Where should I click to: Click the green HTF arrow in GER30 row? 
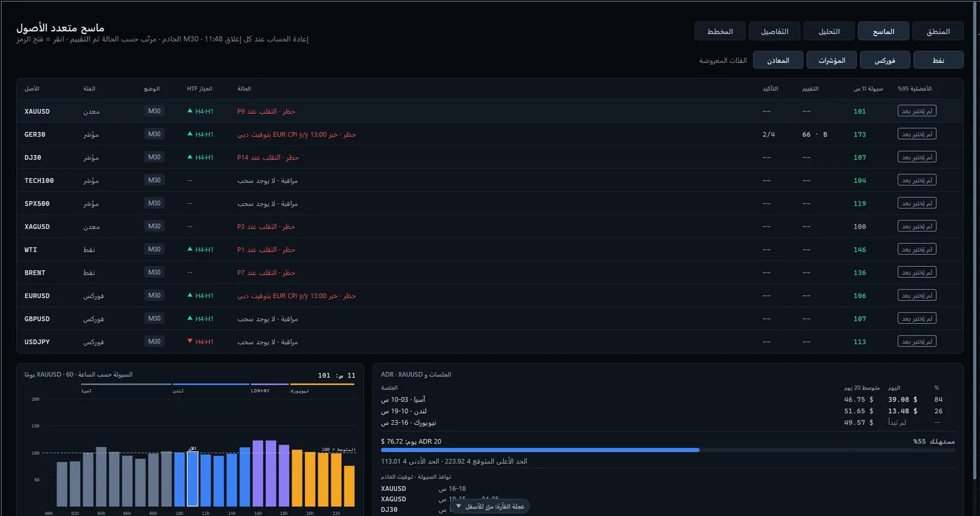pos(190,133)
